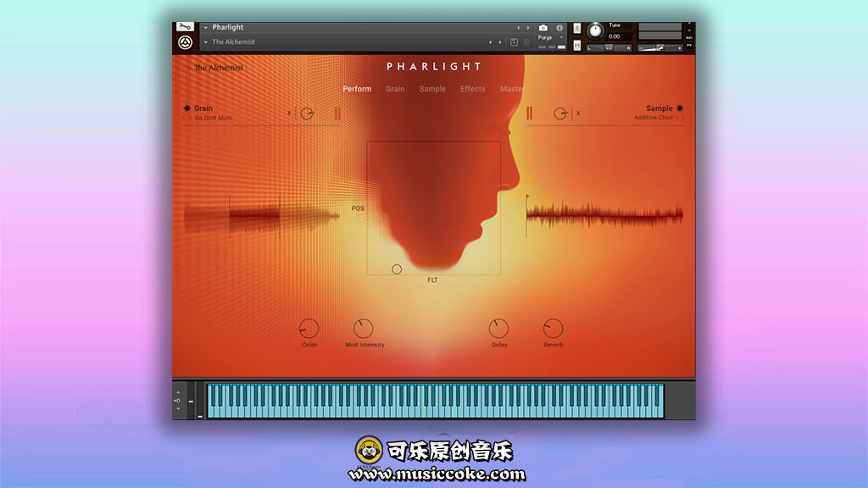Click the Grain layer label

coord(203,108)
